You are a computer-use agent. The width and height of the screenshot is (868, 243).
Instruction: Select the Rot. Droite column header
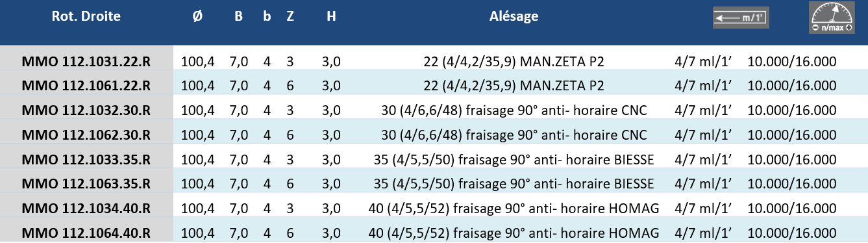pos(86,17)
